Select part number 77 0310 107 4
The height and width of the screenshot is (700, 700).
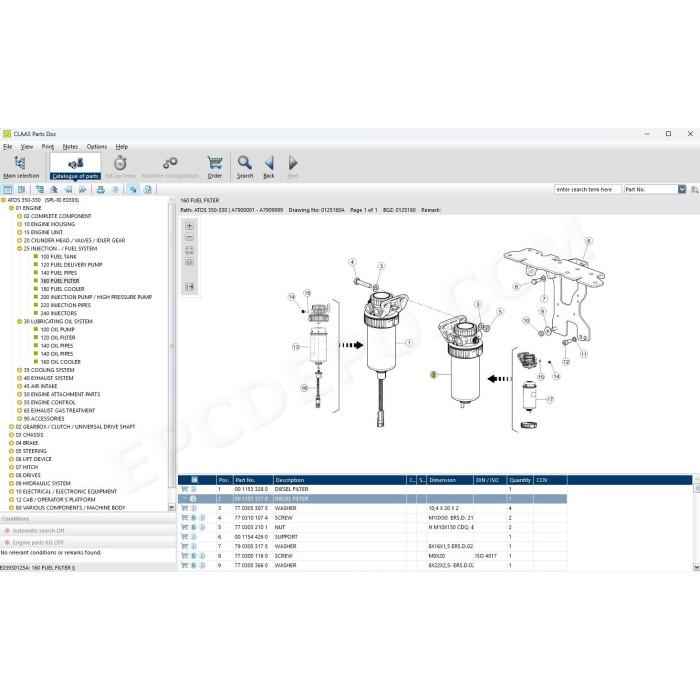point(251,518)
